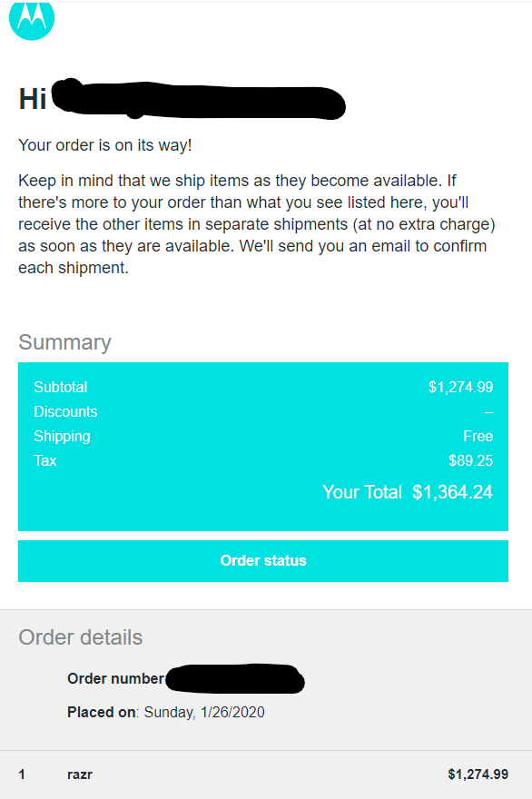Click the Shipping label in summary
Screen dimensions: 532x799
coord(62,436)
